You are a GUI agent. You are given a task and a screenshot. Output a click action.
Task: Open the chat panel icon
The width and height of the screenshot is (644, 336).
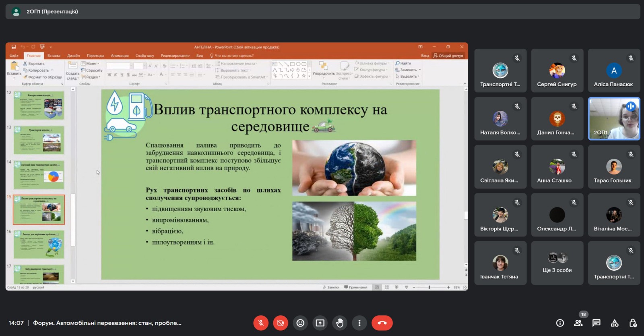(x=597, y=323)
